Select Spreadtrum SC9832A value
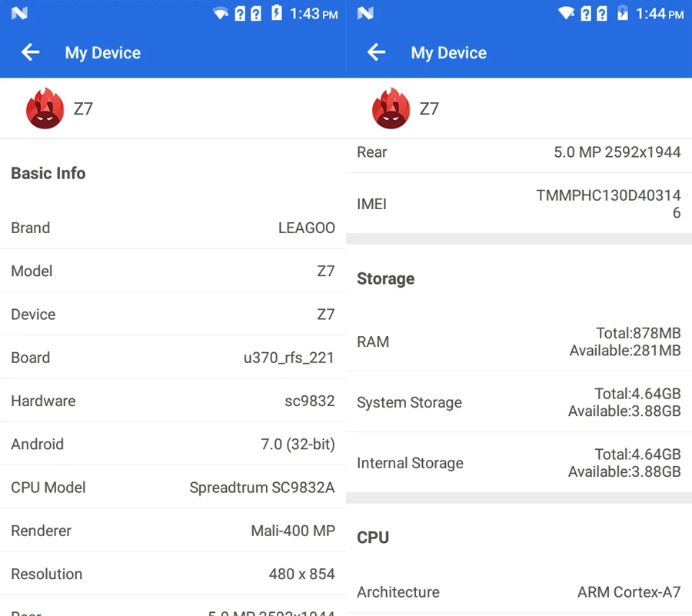692x616 pixels. point(262,487)
